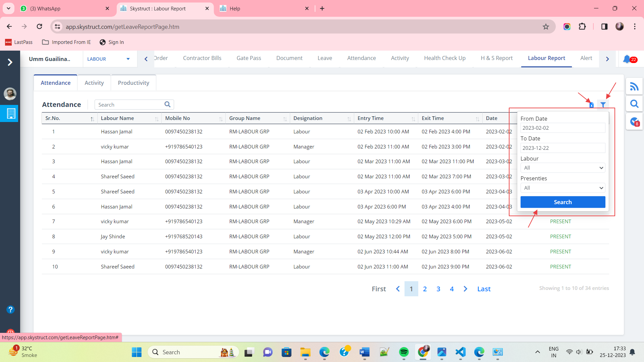The image size is (644, 362).
Task: Click the Excel export icon
Action: pos(591,105)
